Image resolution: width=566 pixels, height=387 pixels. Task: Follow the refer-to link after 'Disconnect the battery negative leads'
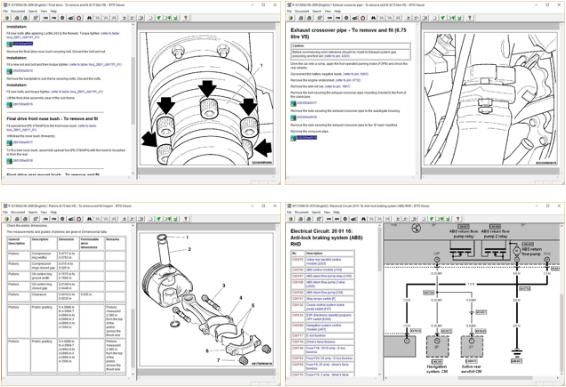(x=356, y=74)
